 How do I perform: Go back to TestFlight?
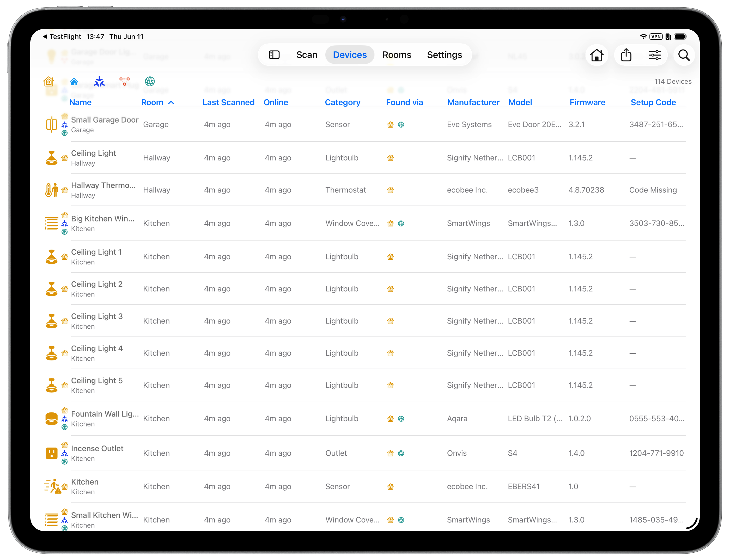pos(62,36)
